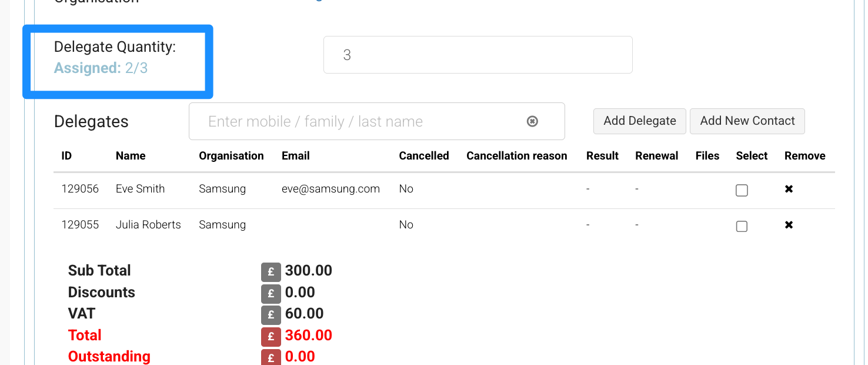Open the eve@samsung.com email cell
This screenshot has width=868, height=365.
point(330,189)
